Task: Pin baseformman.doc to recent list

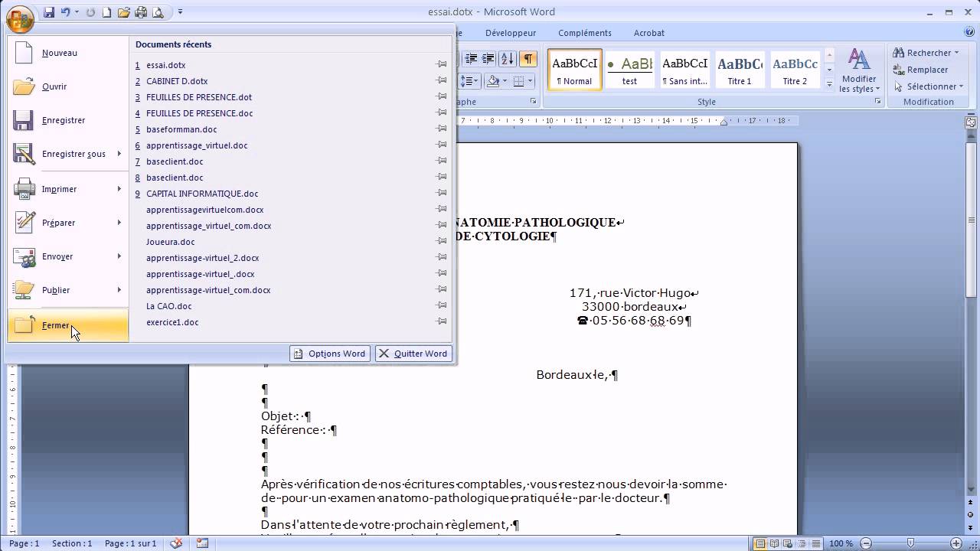Action: [x=442, y=129]
